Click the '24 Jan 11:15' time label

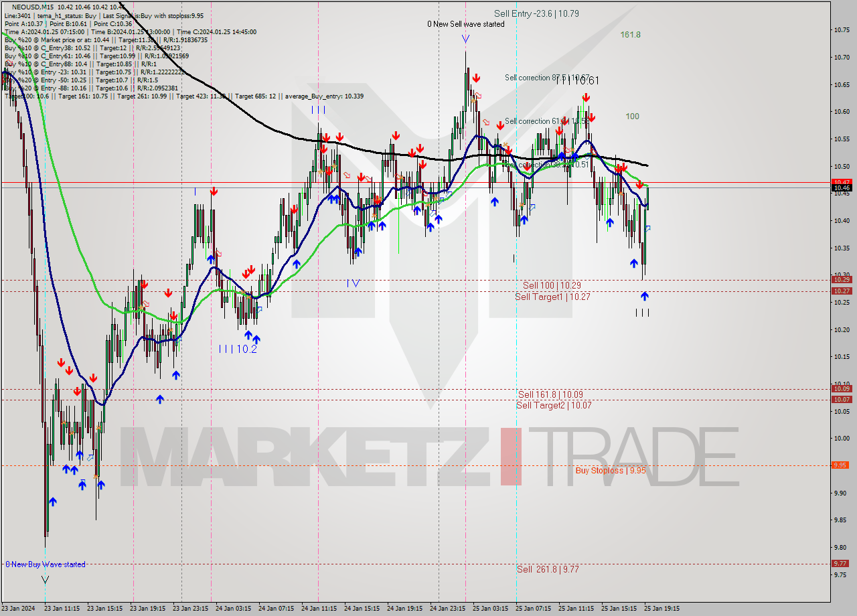319,609
